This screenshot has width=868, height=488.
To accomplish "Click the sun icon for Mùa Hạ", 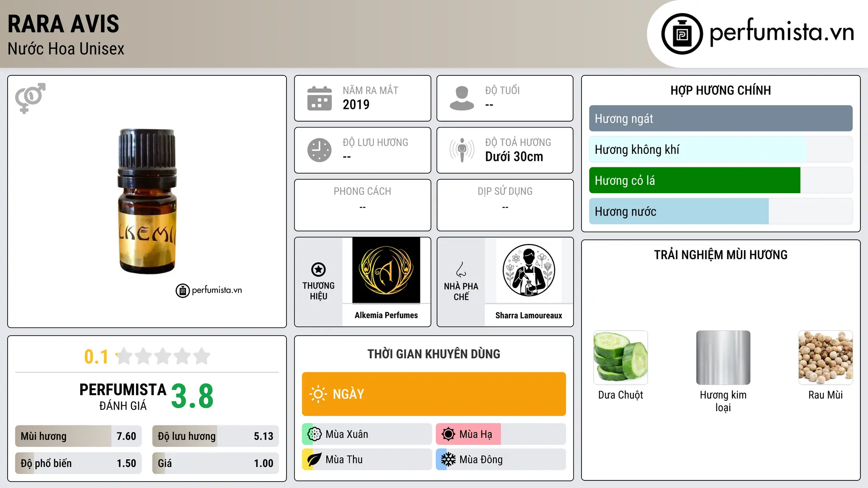I will [x=448, y=434].
